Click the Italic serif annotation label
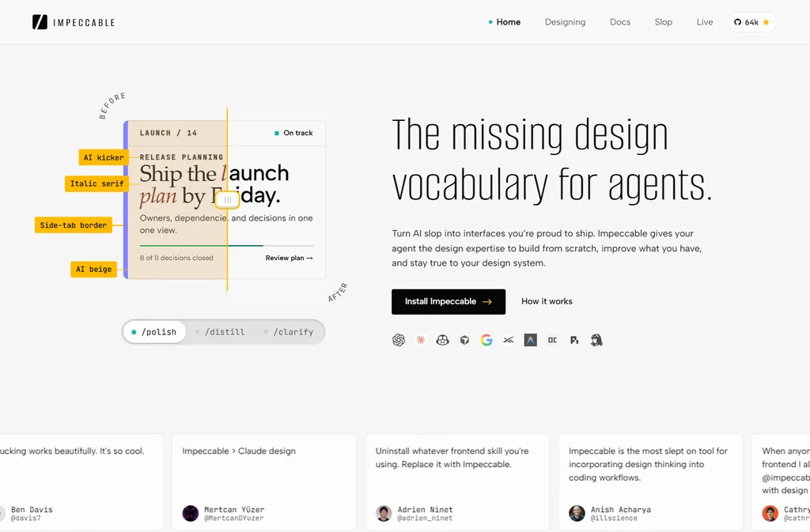This screenshot has width=810, height=532. click(97, 183)
